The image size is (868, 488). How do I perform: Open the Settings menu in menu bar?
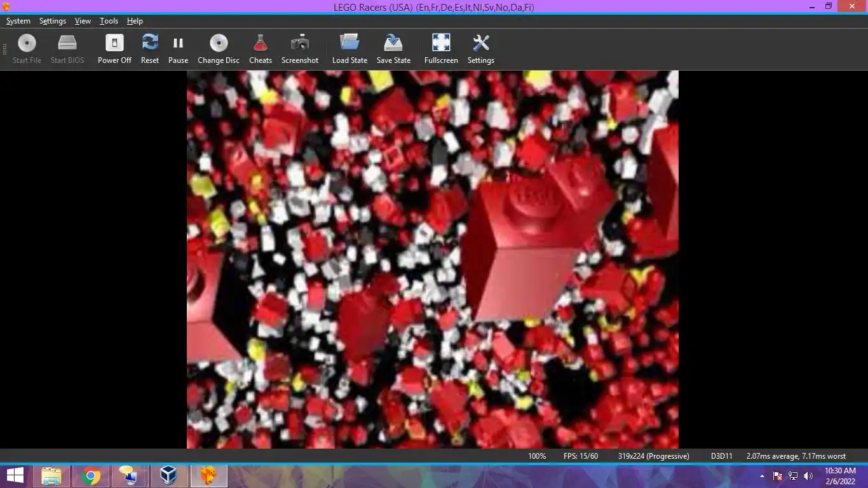pos(53,21)
